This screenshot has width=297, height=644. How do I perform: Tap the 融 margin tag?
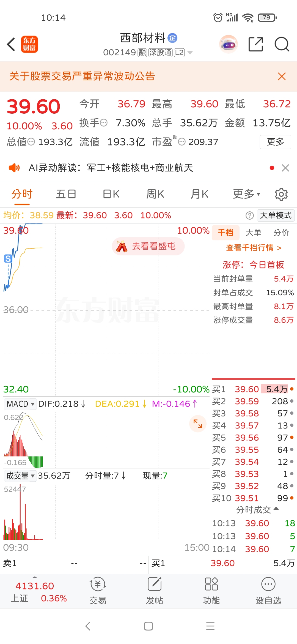coord(142,53)
